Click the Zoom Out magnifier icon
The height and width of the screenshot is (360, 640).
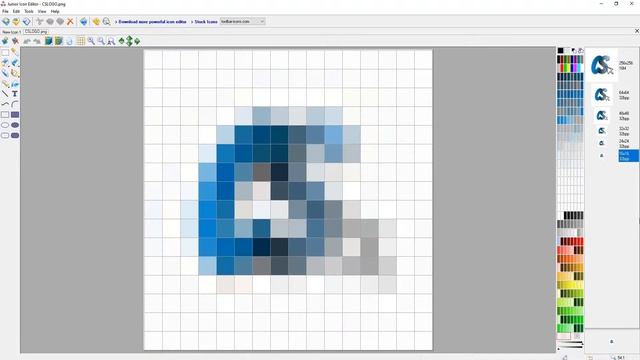coord(101,41)
